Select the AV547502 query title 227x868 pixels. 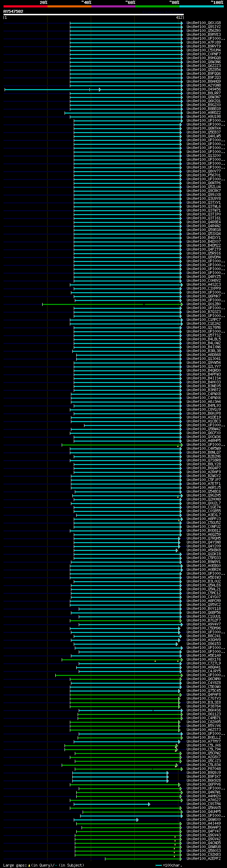click(x=13, y=11)
